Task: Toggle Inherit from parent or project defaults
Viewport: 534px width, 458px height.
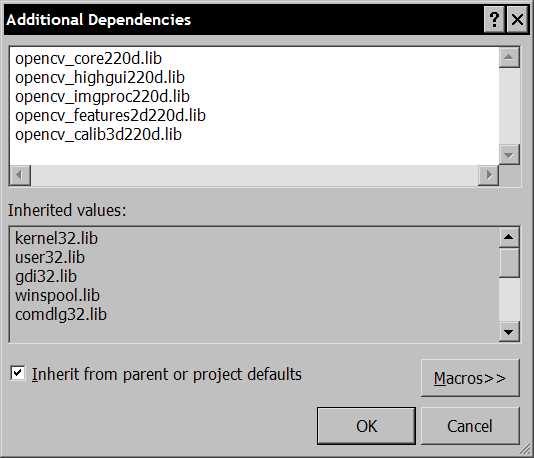Action: tap(18, 373)
